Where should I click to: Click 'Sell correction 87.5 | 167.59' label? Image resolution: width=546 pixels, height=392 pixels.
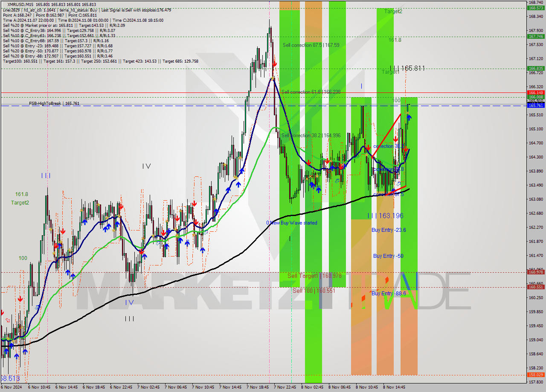coord(311,45)
